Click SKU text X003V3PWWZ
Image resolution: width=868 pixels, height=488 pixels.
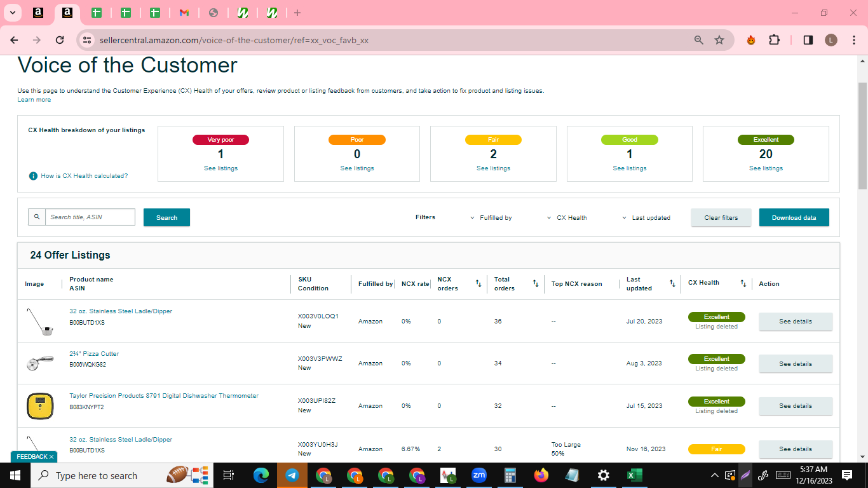320,359
